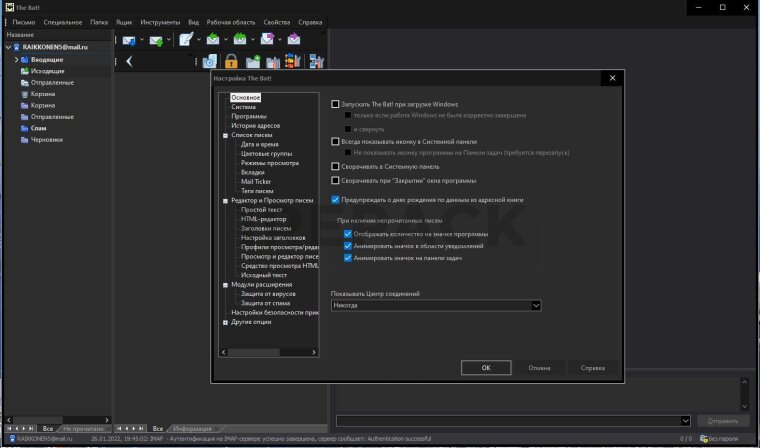Click the create new message quill icon
Viewport: 760px width, 448px height.
185,40
